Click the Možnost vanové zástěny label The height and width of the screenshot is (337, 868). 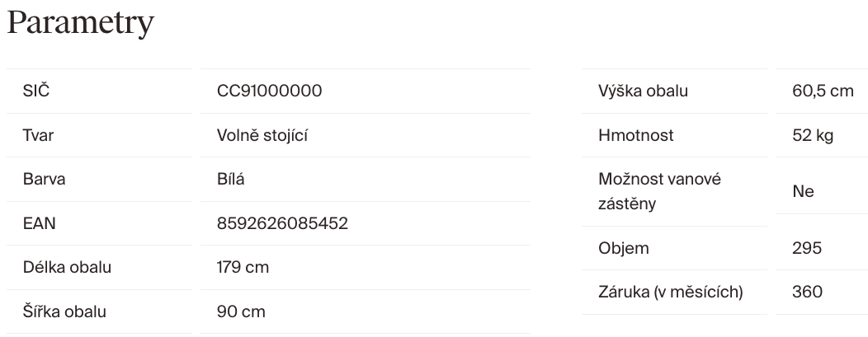[x=659, y=191]
